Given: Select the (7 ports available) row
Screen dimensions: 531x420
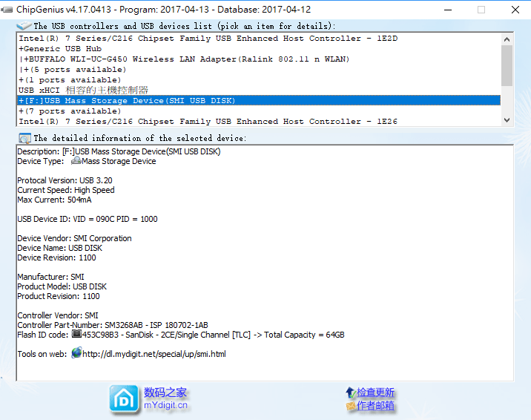Looking at the screenshot, I should pyautogui.click(x=259, y=111).
